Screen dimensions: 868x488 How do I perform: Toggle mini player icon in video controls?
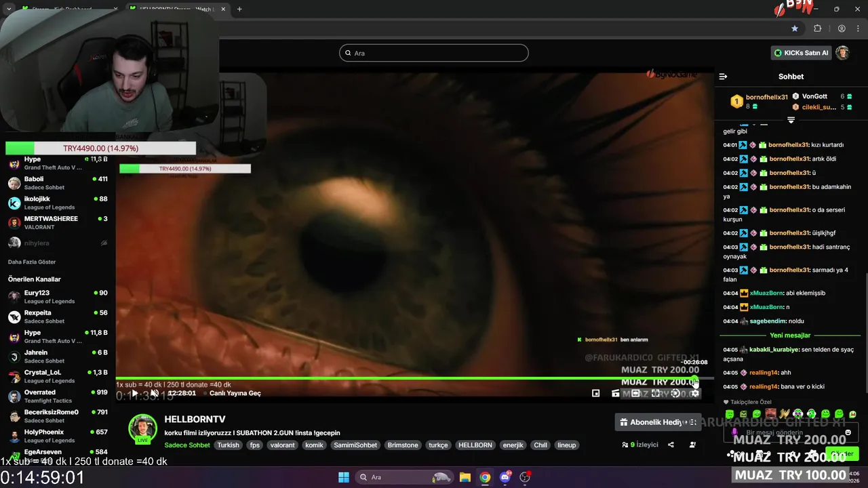[595, 393]
